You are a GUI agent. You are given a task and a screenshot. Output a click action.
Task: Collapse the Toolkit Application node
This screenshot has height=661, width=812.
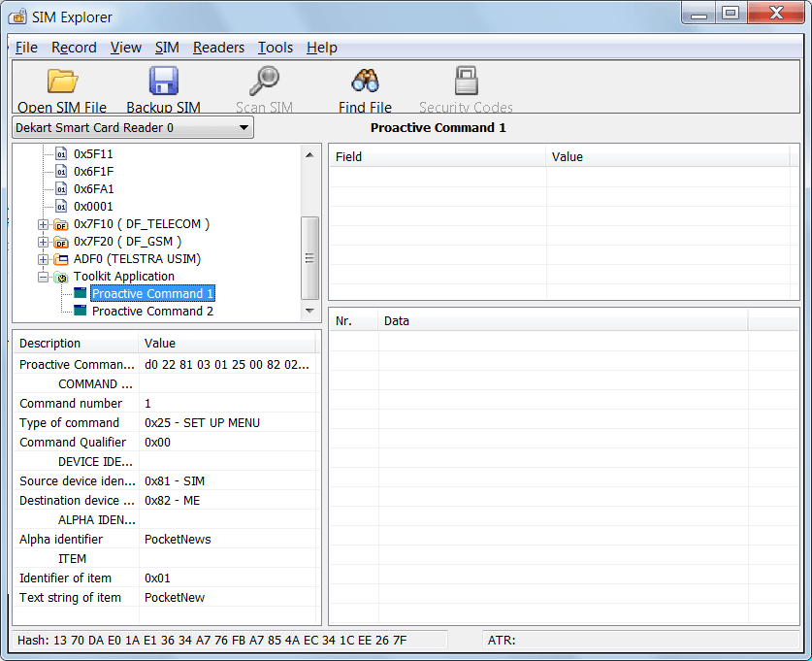[42, 277]
